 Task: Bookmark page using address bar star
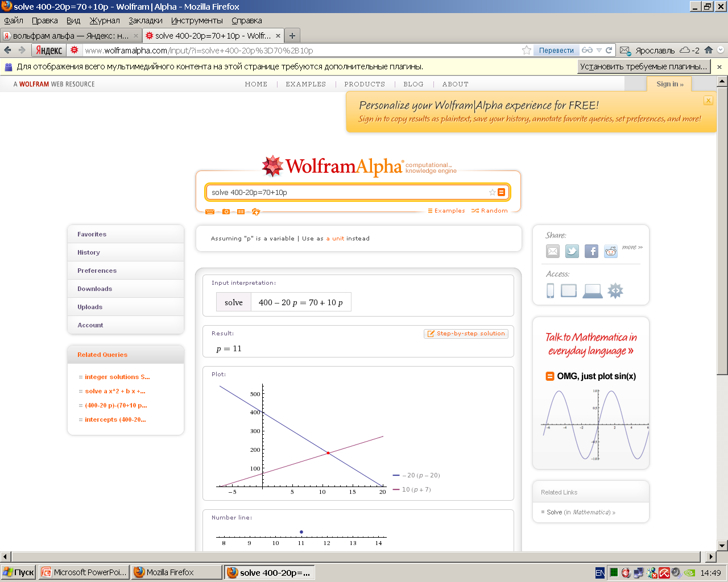[x=527, y=50]
